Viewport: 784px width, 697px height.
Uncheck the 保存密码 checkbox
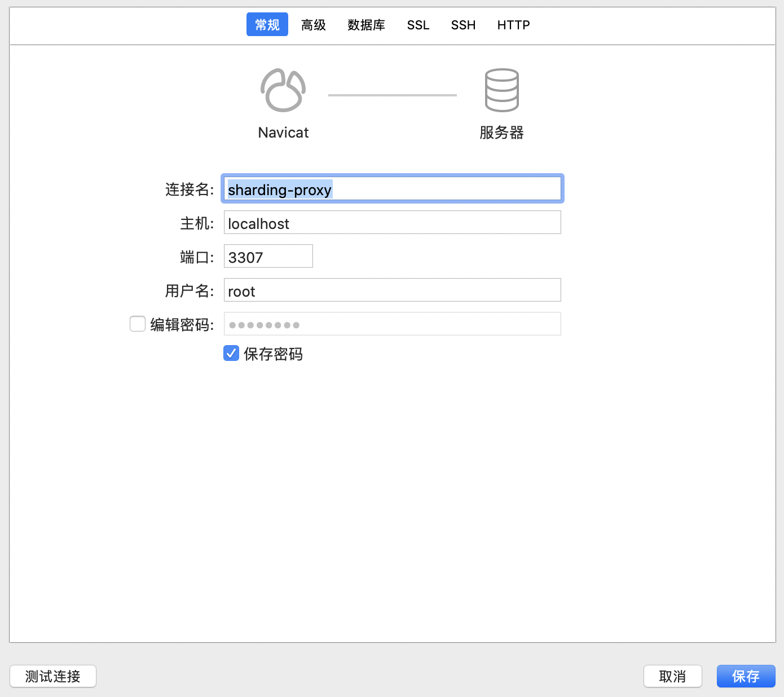pyautogui.click(x=231, y=353)
